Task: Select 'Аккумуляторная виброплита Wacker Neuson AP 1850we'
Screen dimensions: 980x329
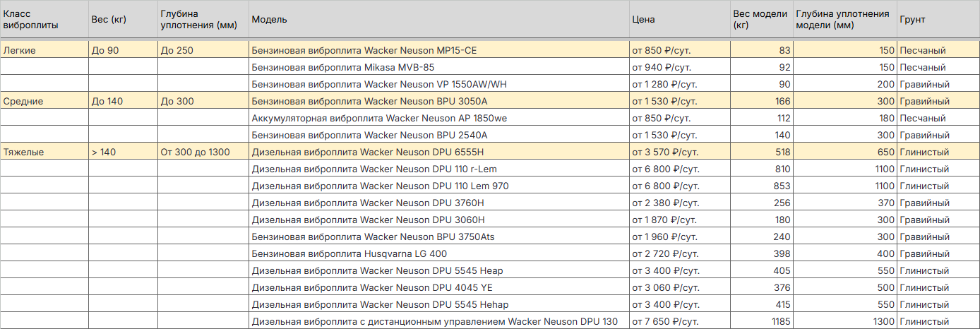Action: tap(439, 119)
